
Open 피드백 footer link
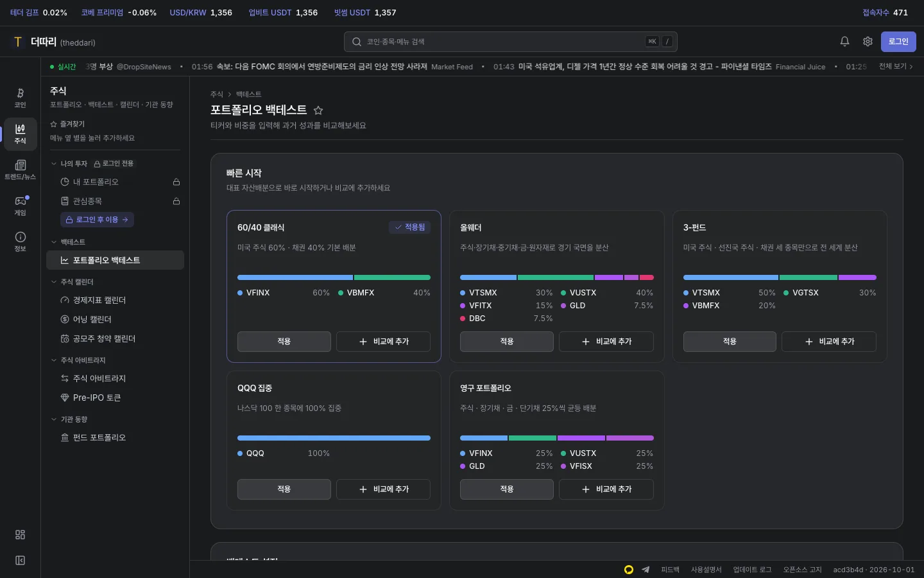[670, 570]
